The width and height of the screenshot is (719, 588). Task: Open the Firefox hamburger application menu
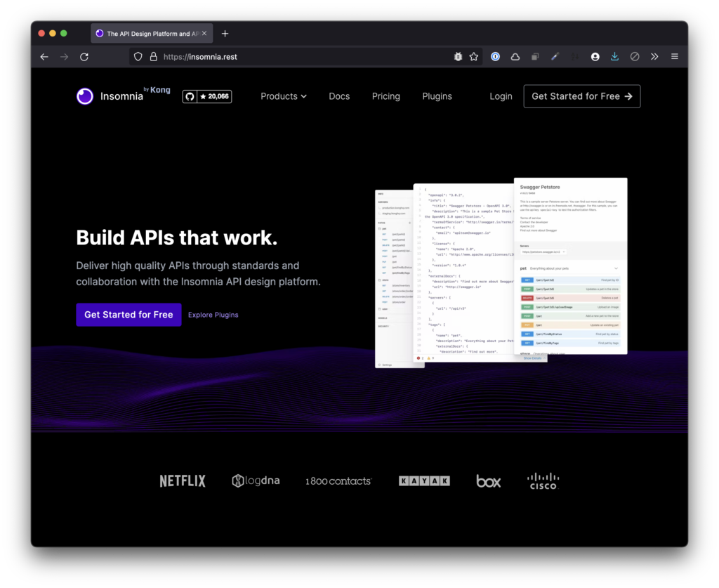(675, 56)
